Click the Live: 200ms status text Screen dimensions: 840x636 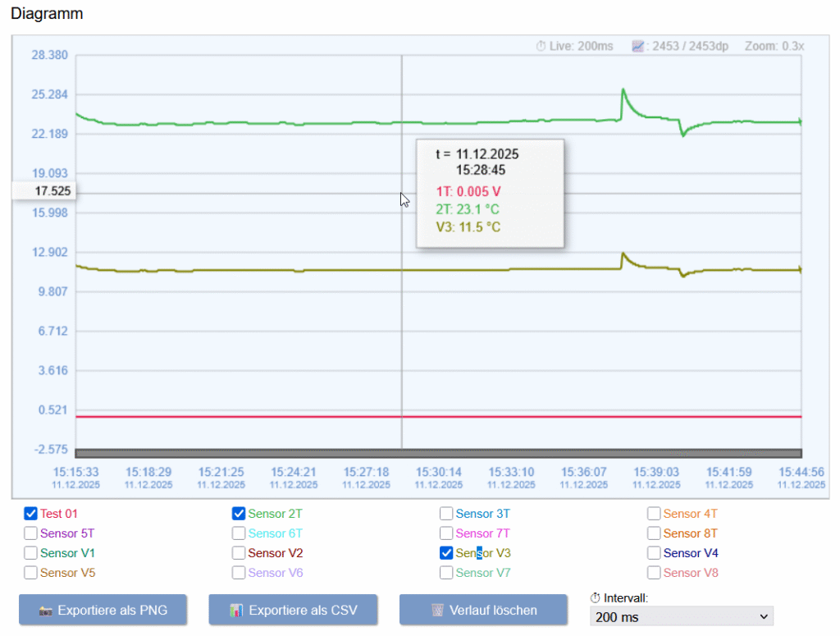click(582, 46)
